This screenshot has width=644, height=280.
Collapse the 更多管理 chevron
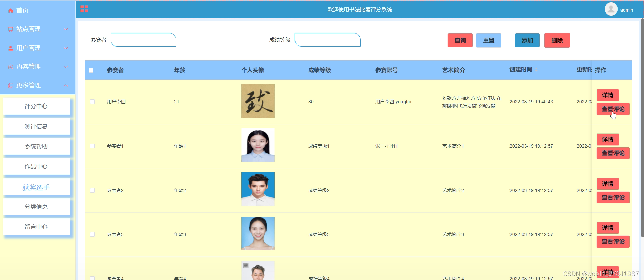click(x=66, y=86)
